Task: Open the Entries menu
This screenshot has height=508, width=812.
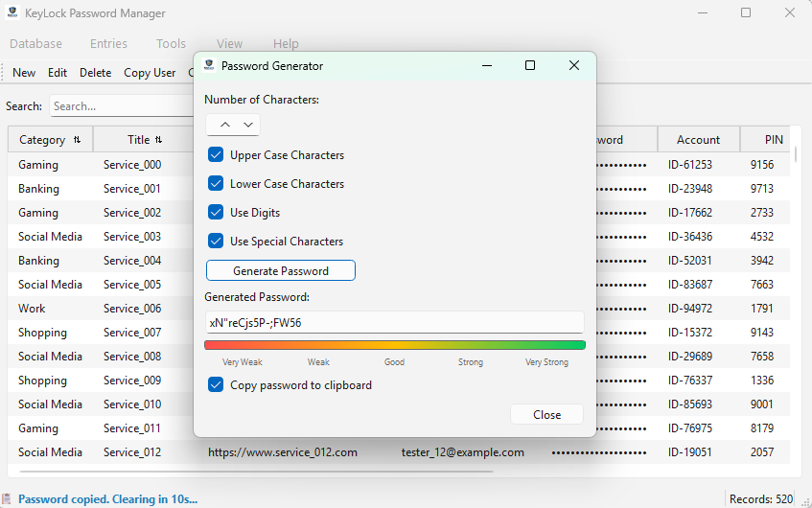Action: (108, 43)
